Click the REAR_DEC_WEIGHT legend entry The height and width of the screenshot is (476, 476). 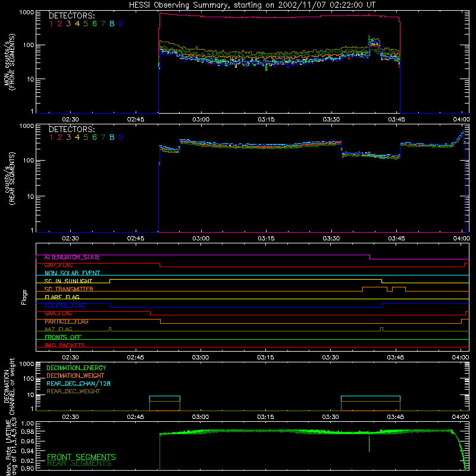pyautogui.click(x=73, y=392)
